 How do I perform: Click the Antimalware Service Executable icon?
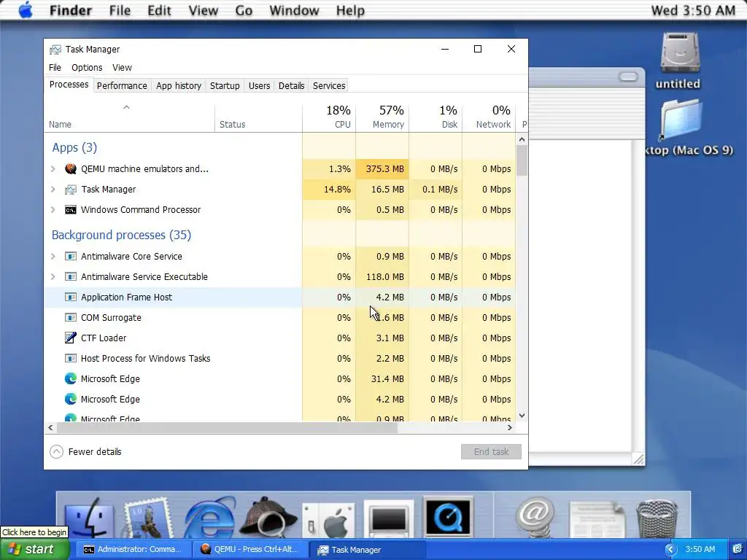tap(71, 276)
